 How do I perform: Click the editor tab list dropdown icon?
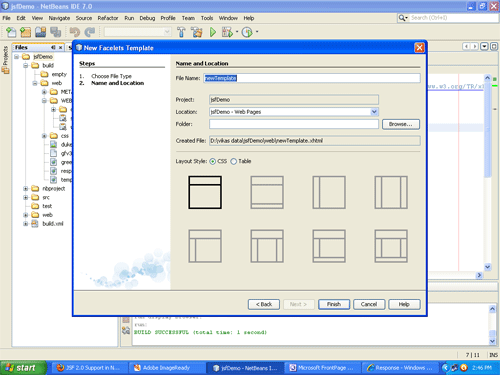484,46
